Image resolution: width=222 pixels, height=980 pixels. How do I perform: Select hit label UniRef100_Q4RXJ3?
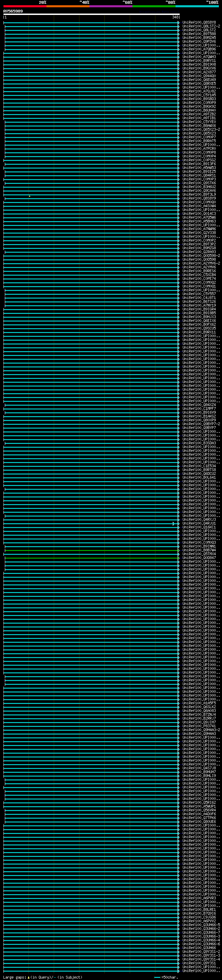point(199,519)
